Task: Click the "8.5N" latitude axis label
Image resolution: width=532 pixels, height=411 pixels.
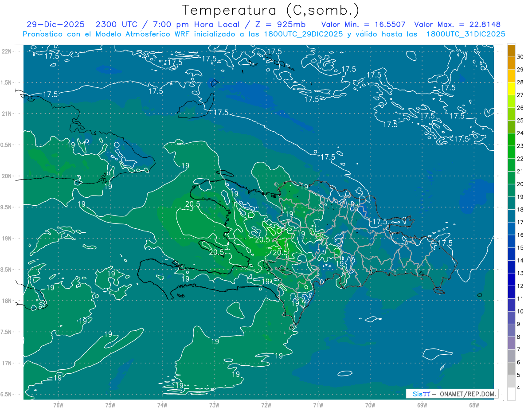Action: click(7, 270)
